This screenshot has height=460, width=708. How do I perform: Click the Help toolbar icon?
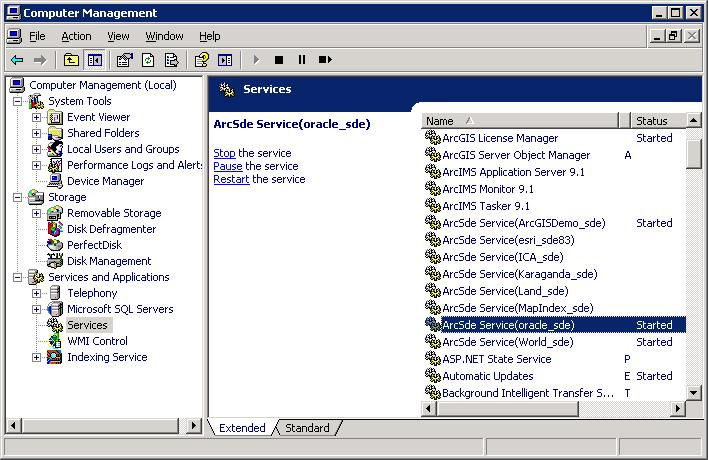202,60
